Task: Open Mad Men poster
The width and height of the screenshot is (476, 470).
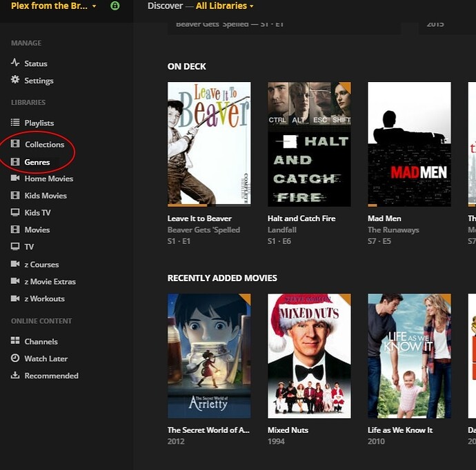Action: (x=409, y=144)
